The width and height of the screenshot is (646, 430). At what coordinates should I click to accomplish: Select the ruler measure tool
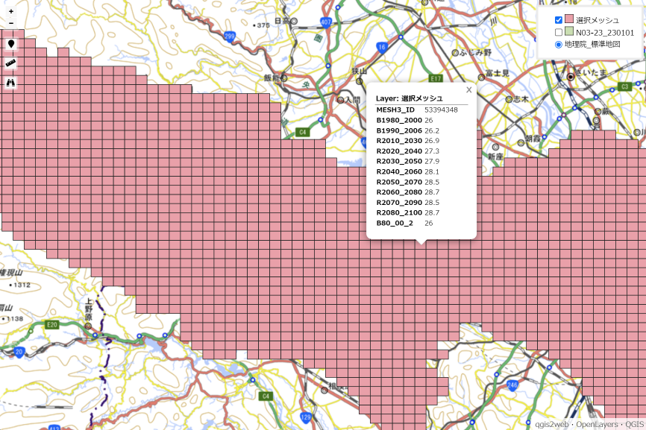pyautogui.click(x=11, y=64)
